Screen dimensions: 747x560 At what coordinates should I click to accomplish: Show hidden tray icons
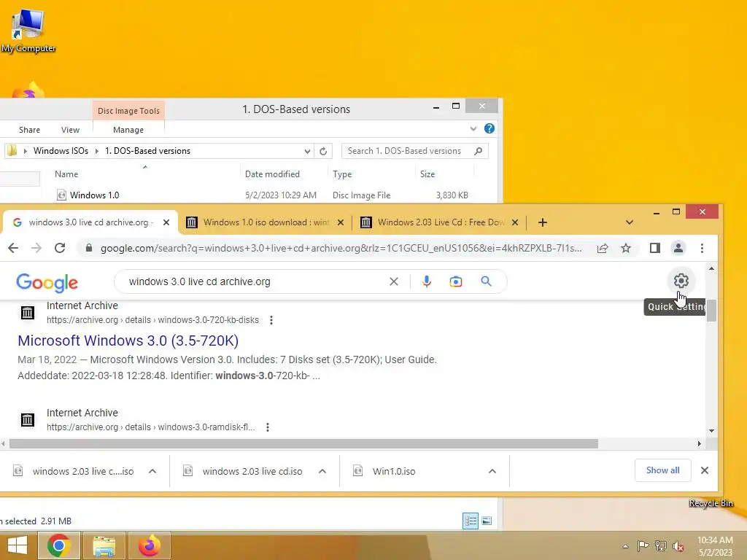coord(625,546)
